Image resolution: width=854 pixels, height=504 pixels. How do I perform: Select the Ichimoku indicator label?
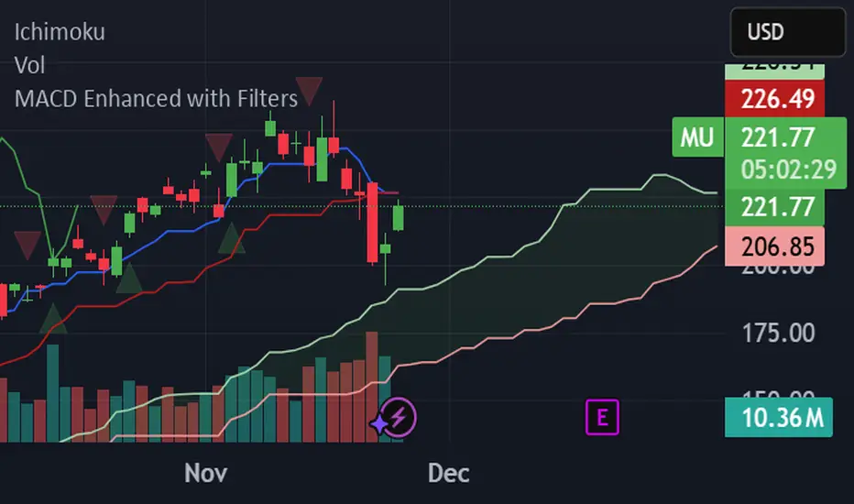60,32
